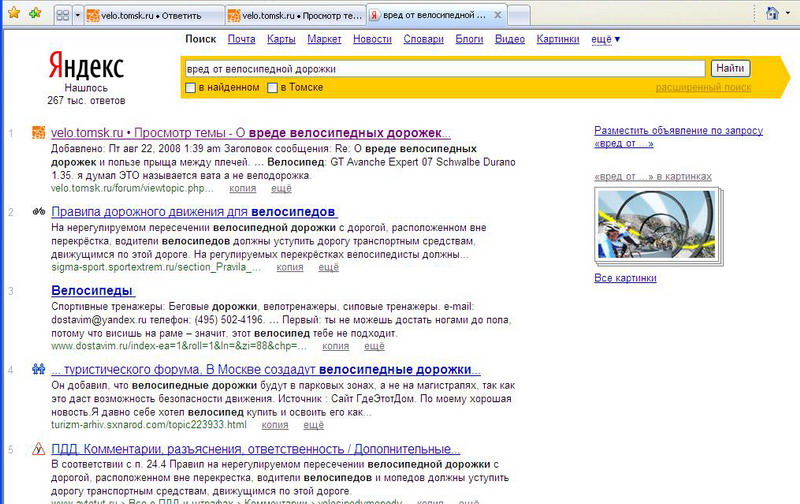
Task: Enable the 'в найденном' checkbox
Action: pyautogui.click(x=191, y=88)
